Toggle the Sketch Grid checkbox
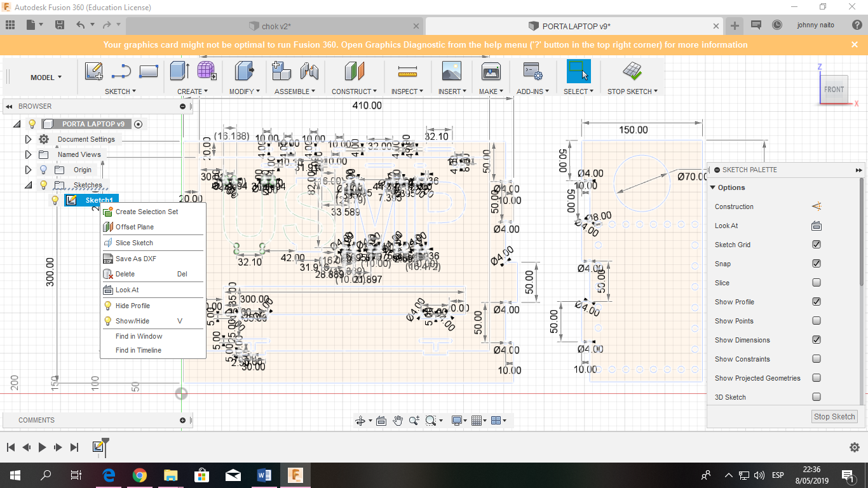Viewport: 868px width, 488px height. coord(817,245)
